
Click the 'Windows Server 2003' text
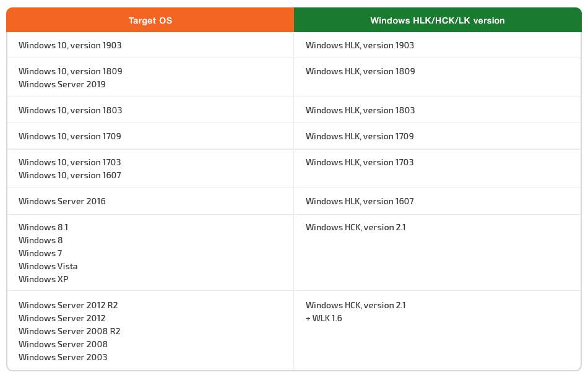pos(63,357)
